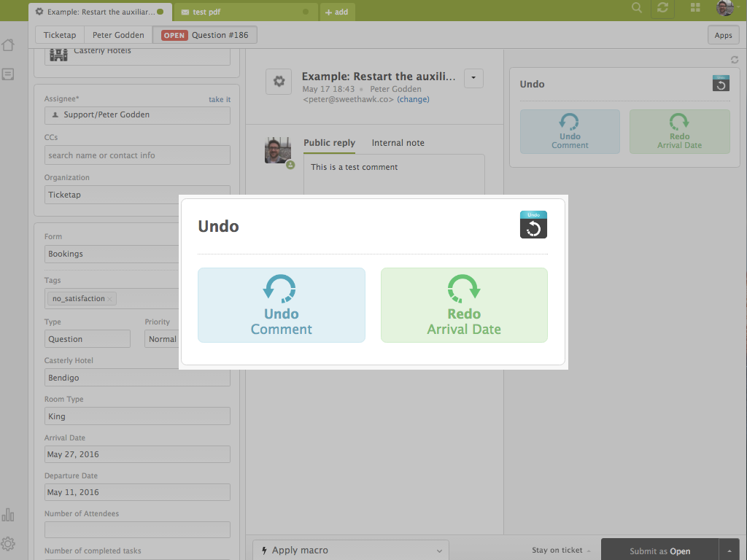Expand the Submit as Open arrow
Image resolution: width=747 pixels, height=560 pixels.
click(729, 551)
